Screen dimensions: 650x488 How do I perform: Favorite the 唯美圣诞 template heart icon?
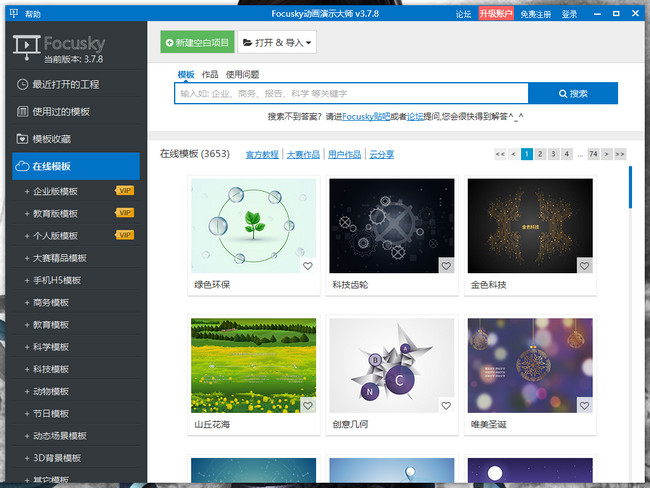585,405
